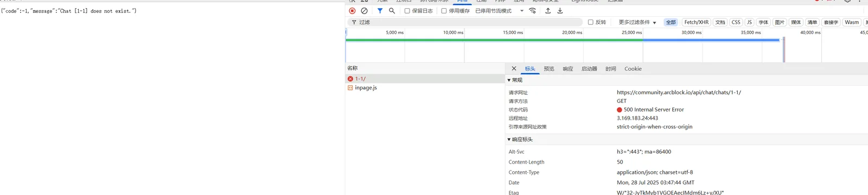Select the 全部 all filter

[x=671, y=22]
